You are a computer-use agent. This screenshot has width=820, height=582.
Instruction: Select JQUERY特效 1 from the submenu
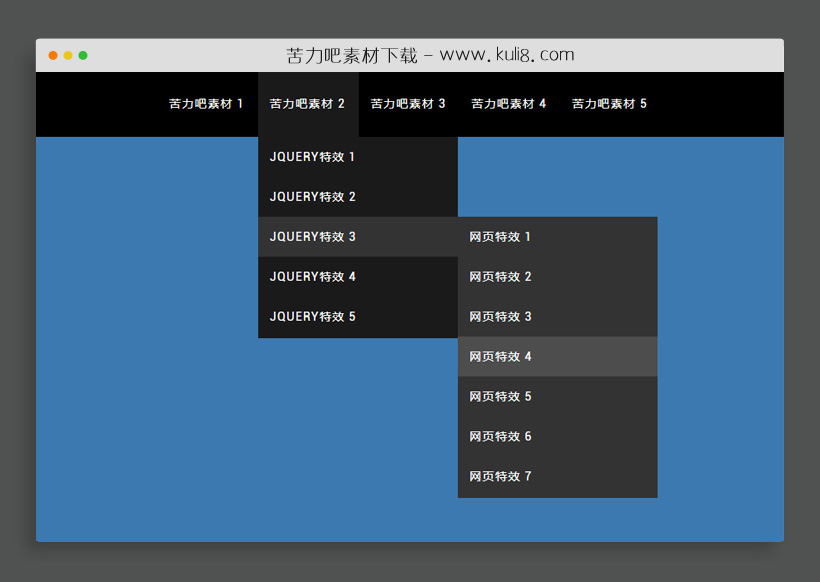click(x=313, y=156)
